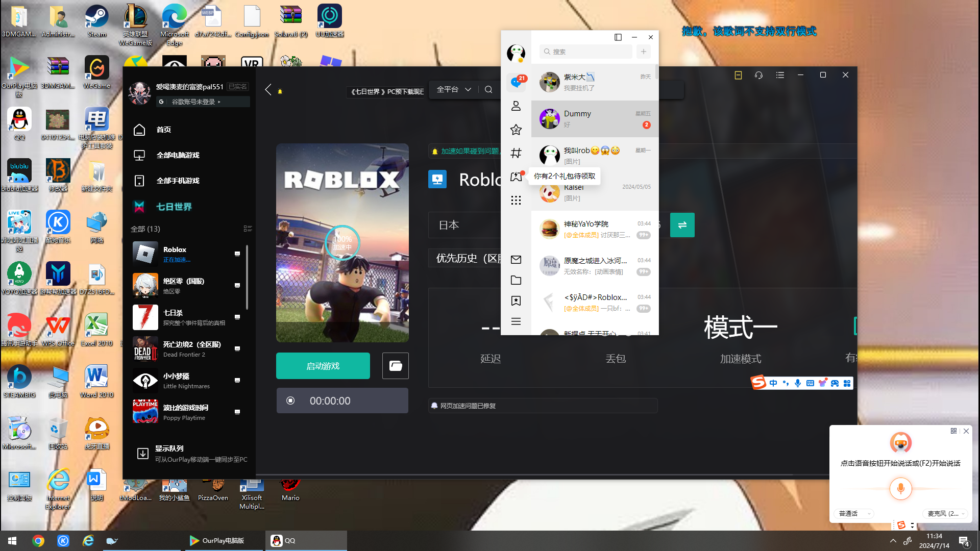Open the QQ contacts icon
Screen dimensions: 980x551
point(516,106)
